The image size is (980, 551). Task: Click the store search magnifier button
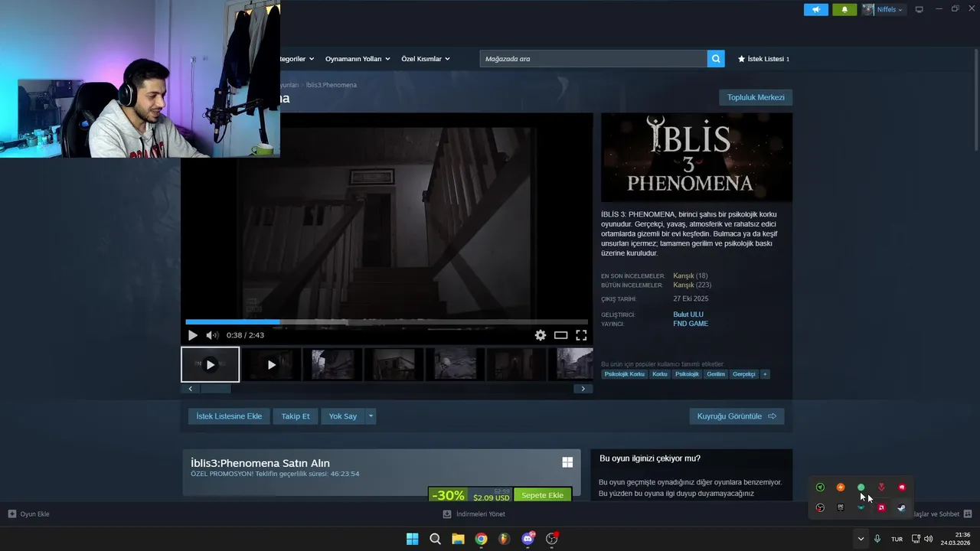[716, 59]
